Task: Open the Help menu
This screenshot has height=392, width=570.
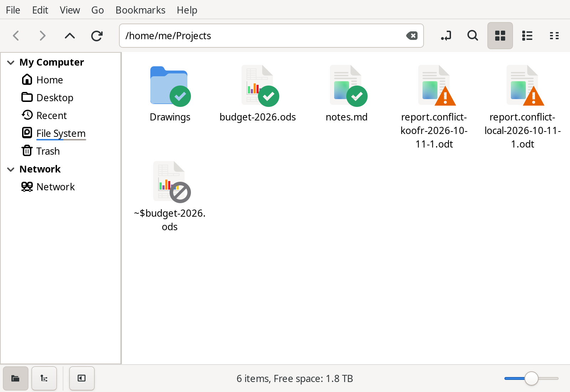Action: point(187,10)
